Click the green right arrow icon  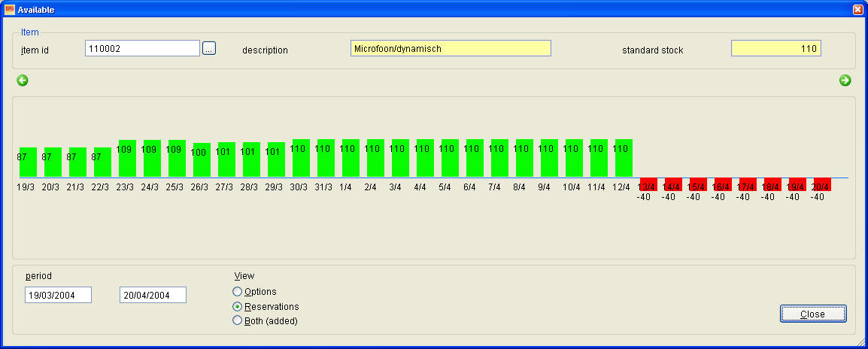[845, 80]
